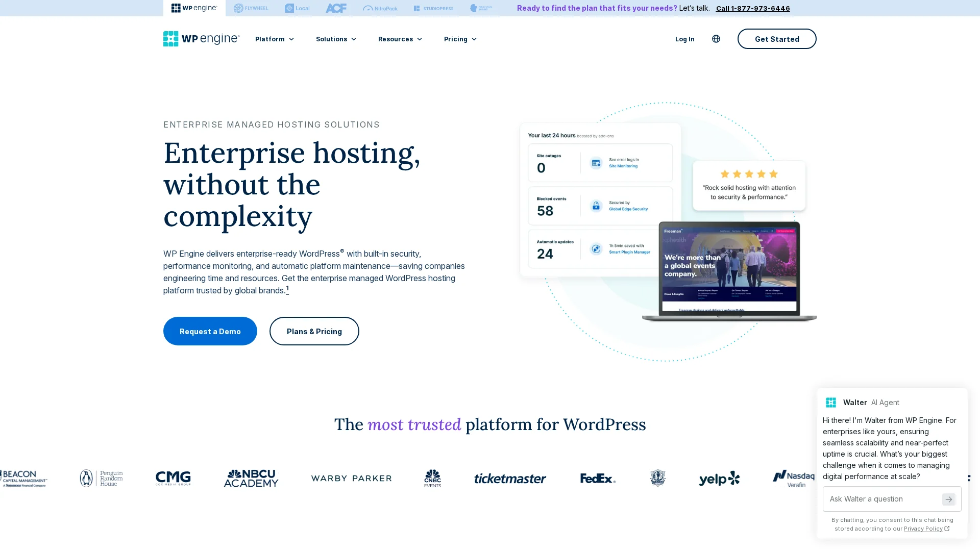Click the Get Started button

(x=777, y=39)
